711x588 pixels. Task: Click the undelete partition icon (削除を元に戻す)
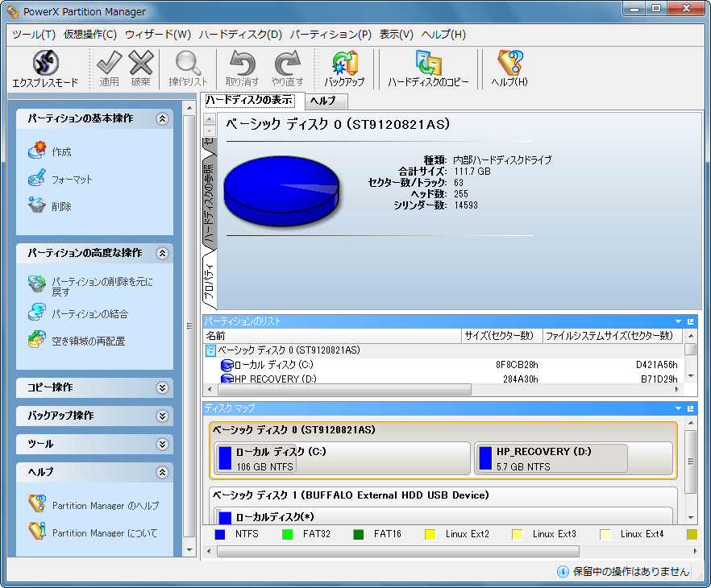37,284
